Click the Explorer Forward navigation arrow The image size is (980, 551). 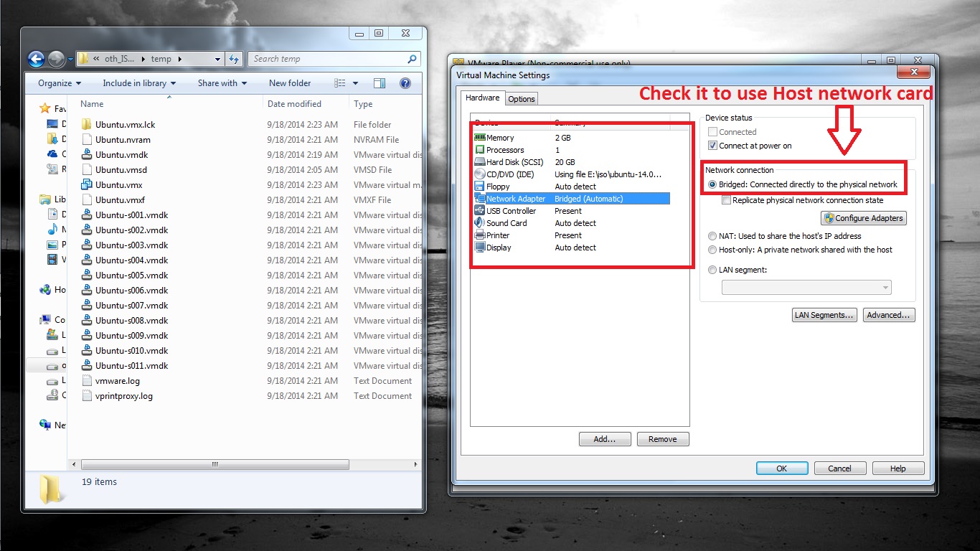(x=56, y=59)
